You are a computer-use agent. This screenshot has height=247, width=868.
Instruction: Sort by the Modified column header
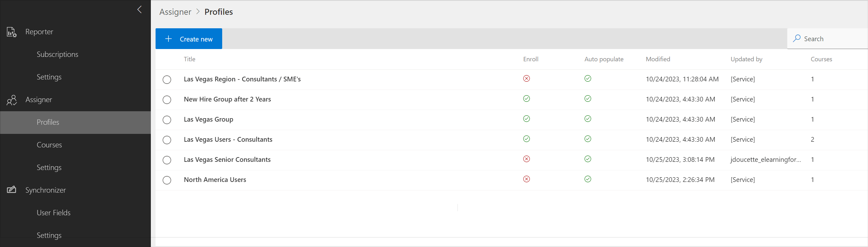point(658,59)
